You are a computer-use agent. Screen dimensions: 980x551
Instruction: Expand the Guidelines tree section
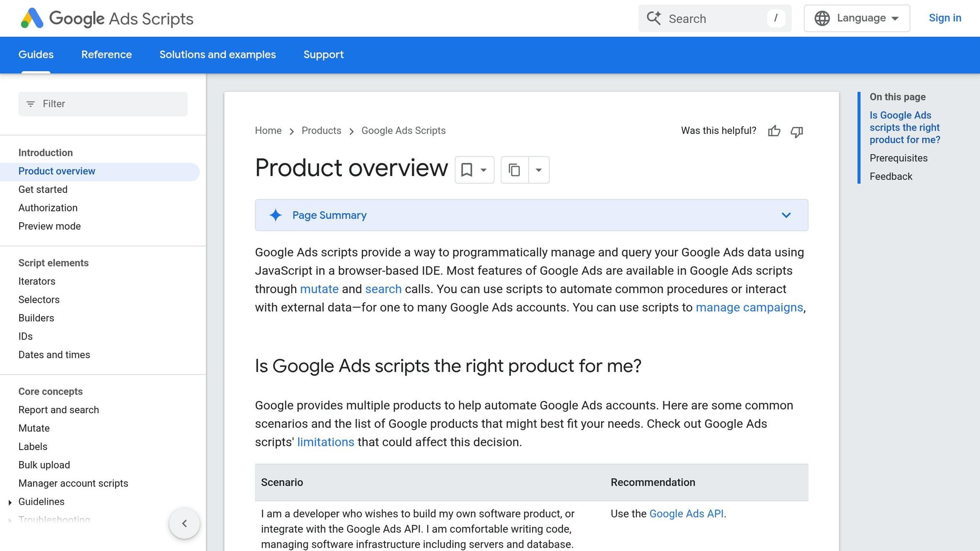click(10, 502)
